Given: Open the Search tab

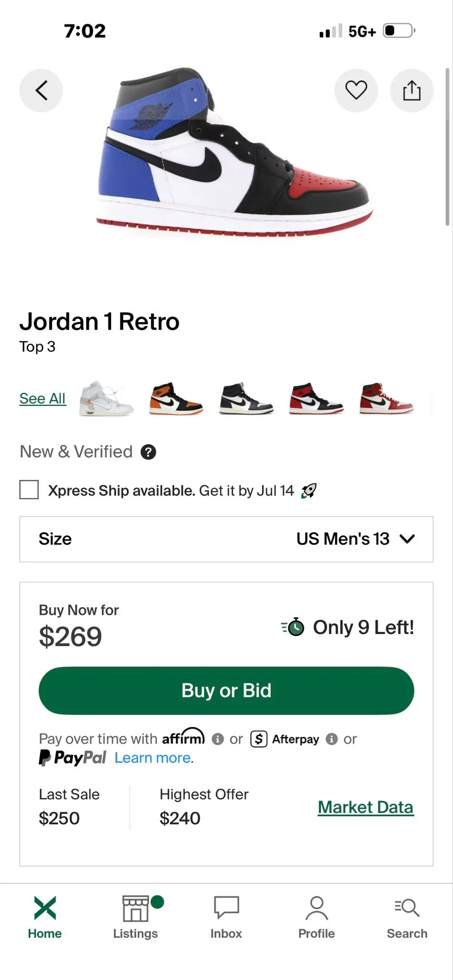Looking at the screenshot, I should click(x=407, y=917).
